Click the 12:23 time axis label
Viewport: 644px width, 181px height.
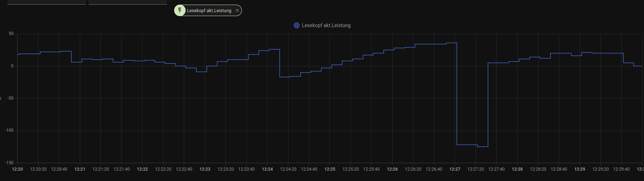coord(205,169)
